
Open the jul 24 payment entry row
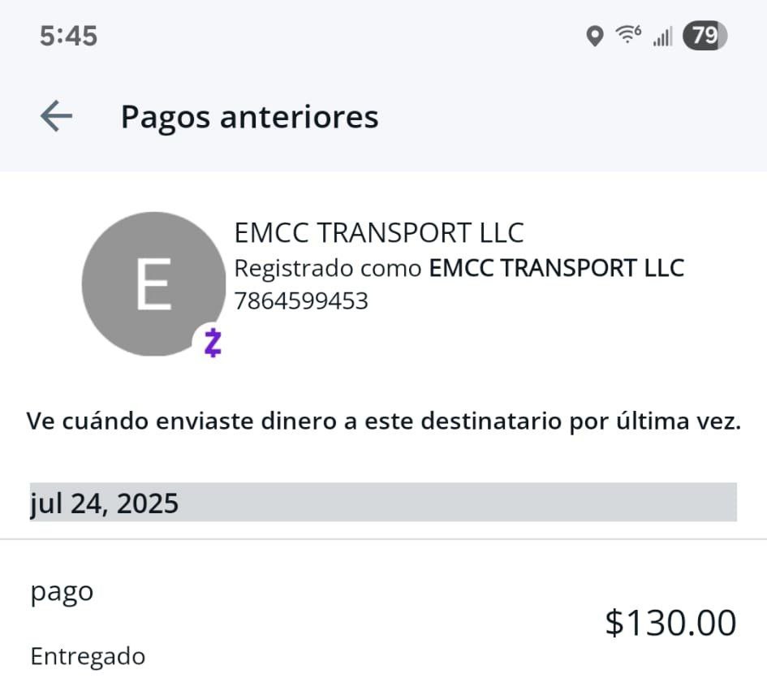383,623
